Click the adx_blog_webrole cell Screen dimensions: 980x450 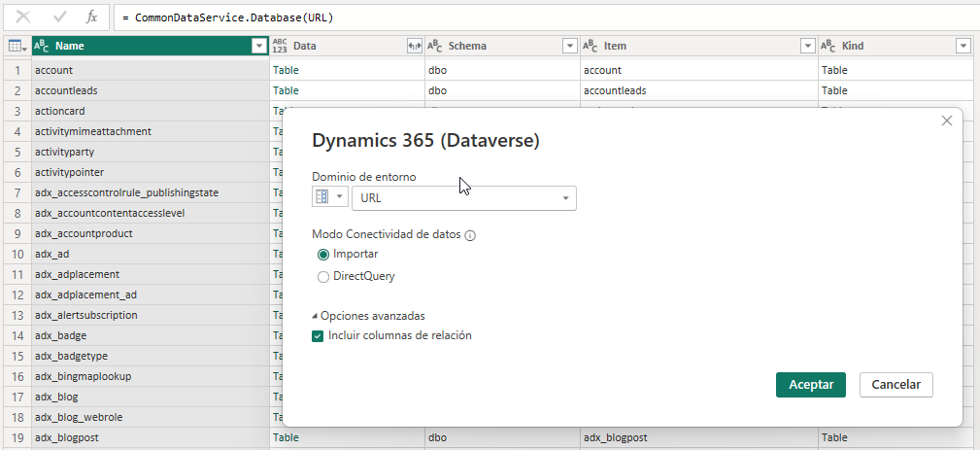click(x=150, y=417)
